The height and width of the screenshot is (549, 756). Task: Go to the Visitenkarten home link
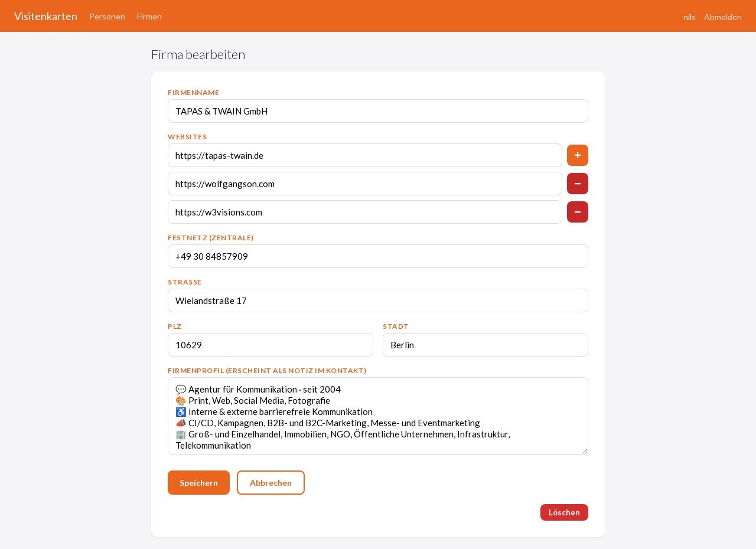(45, 16)
